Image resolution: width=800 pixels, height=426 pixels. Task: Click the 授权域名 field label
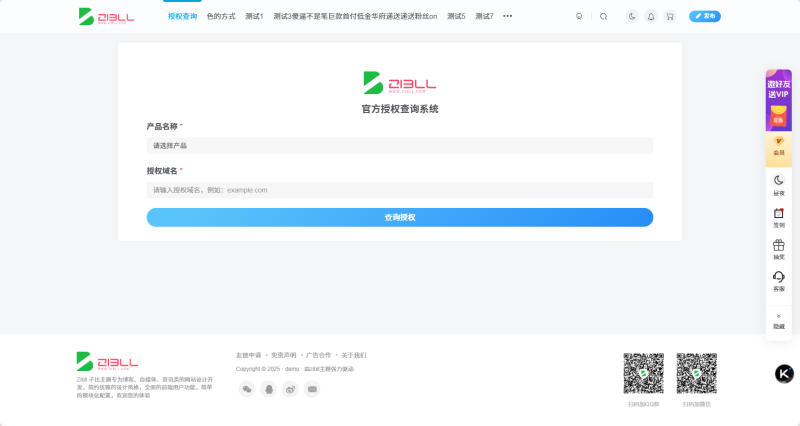(x=162, y=171)
